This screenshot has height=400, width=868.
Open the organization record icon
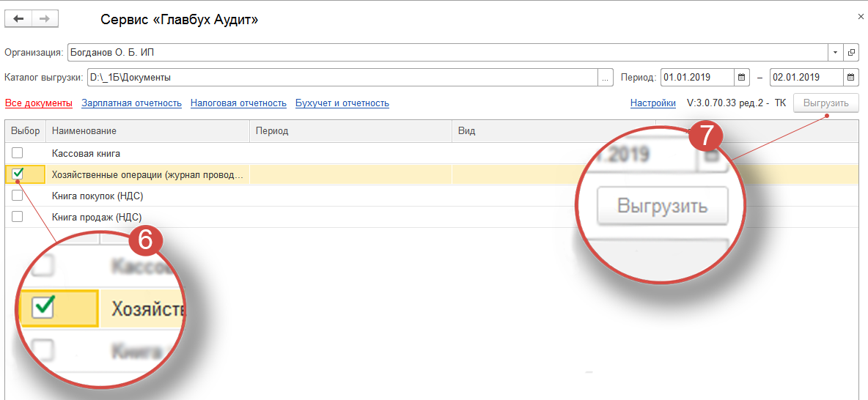[x=851, y=53]
